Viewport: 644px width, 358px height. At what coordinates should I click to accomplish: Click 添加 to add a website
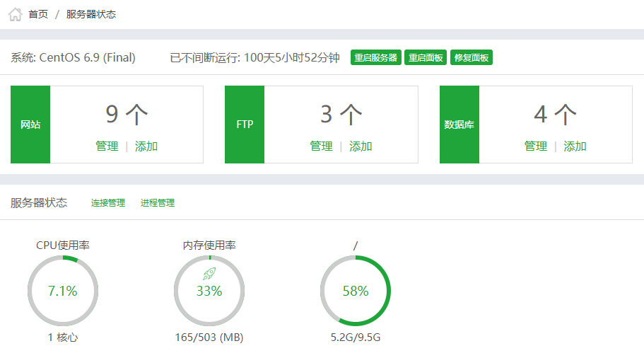pos(146,146)
